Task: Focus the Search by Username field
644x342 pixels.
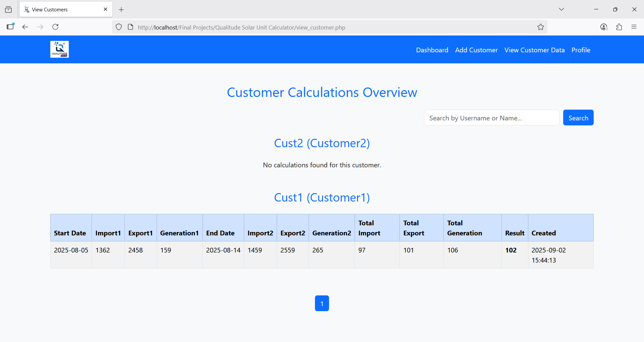Action: [491, 118]
